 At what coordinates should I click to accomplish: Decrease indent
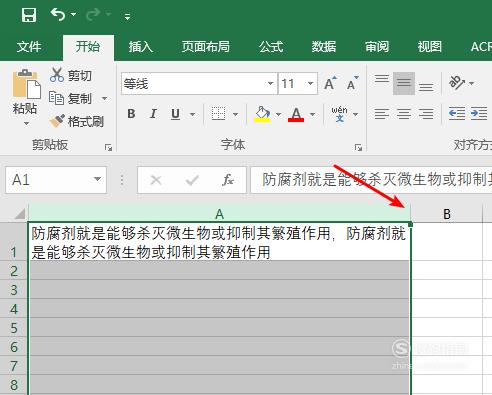point(457,114)
